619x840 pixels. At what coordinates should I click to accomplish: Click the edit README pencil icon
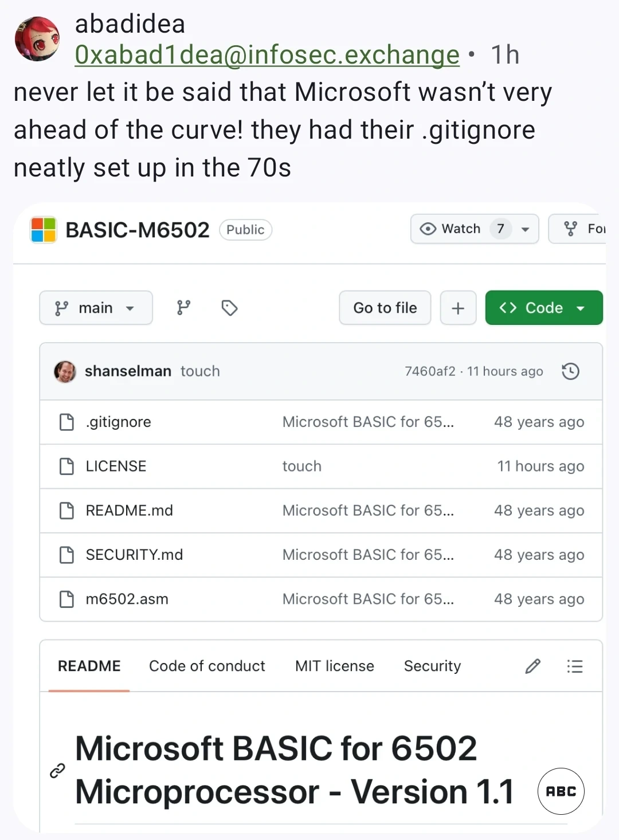click(x=533, y=666)
